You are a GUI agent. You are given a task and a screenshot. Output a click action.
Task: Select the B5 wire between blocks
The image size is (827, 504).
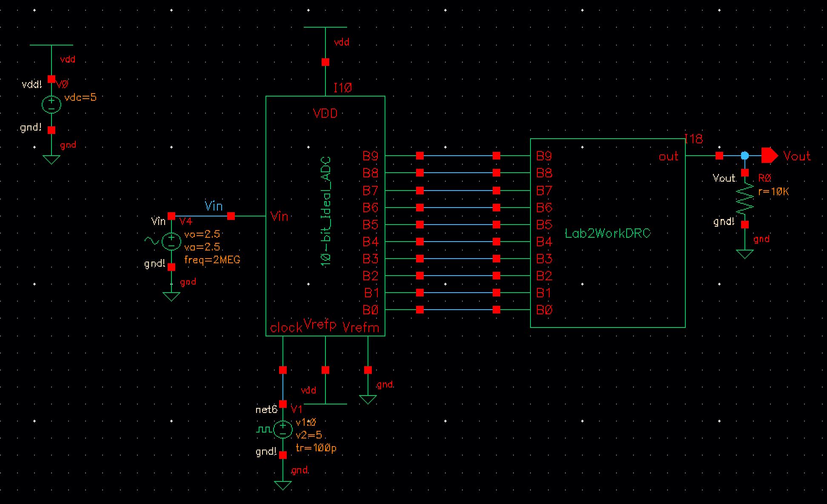458,224
